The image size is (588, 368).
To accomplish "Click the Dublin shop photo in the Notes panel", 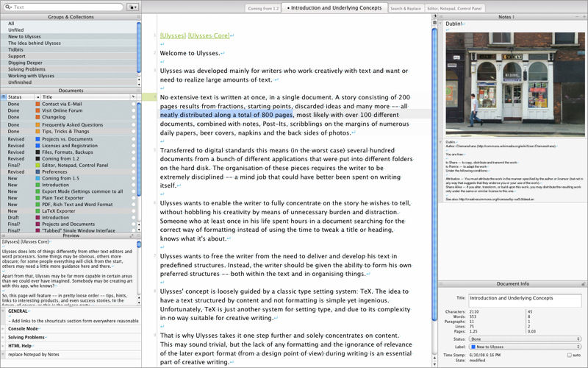I will 515,84.
